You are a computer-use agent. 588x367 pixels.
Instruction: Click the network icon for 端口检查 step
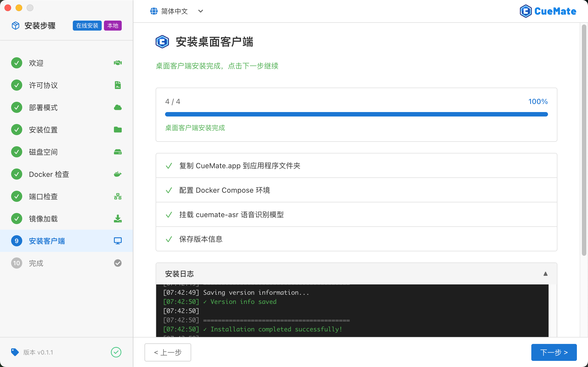(x=118, y=196)
